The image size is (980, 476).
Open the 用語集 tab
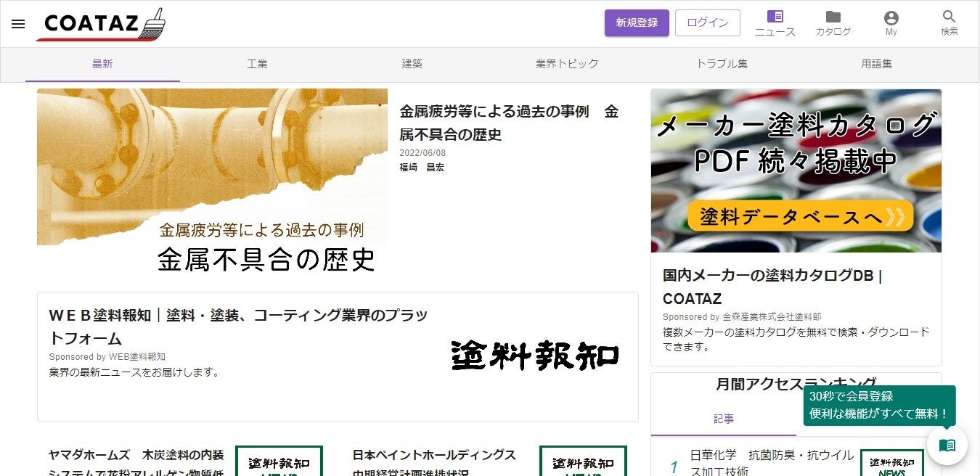click(x=876, y=64)
